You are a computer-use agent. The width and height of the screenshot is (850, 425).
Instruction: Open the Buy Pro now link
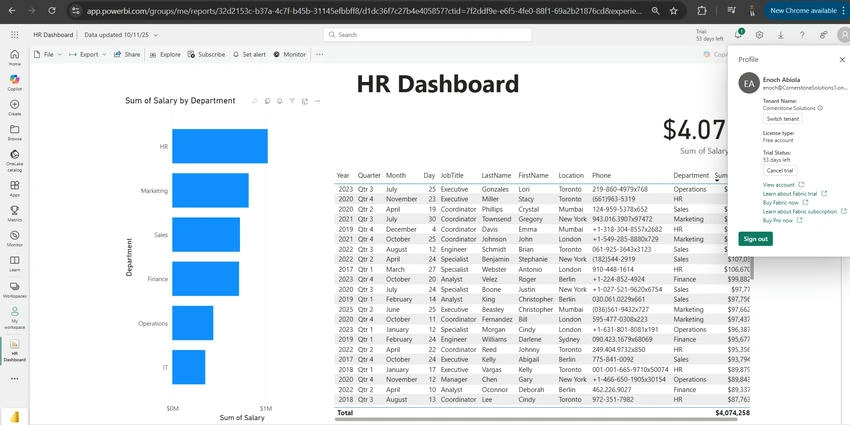pos(782,221)
